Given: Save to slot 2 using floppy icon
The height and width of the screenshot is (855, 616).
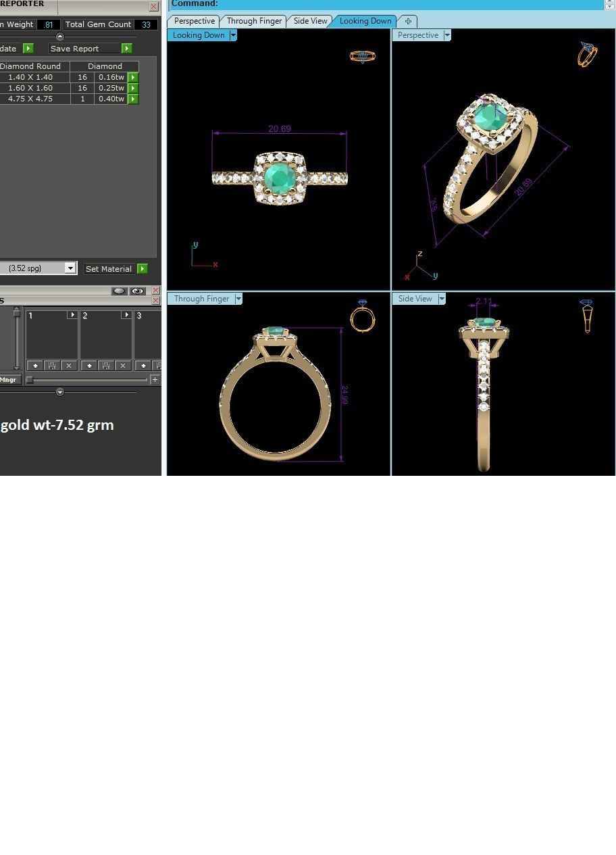Looking at the screenshot, I should (106, 366).
